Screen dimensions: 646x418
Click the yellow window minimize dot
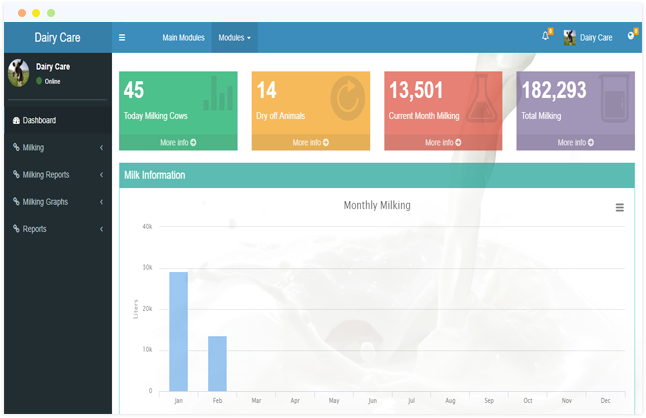[x=36, y=13]
